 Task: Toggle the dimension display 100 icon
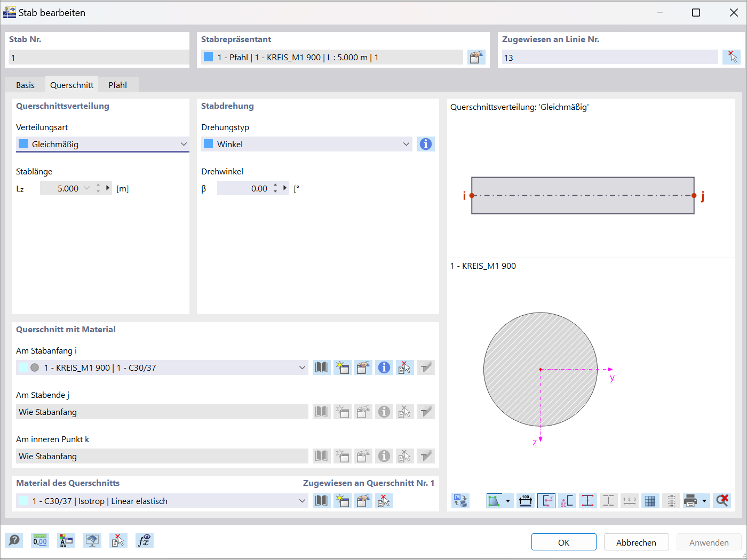click(x=526, y=501)
